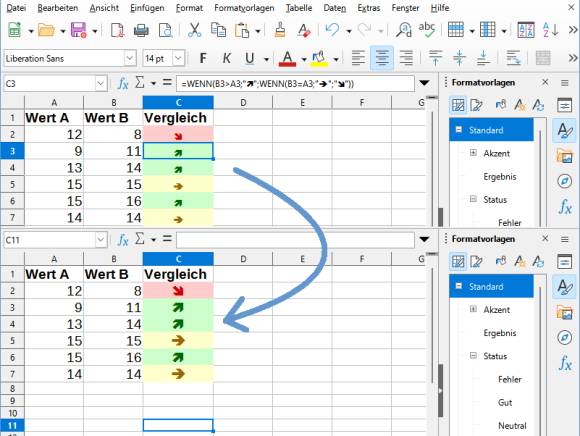This screenshot has height=436, width=580.
Task: Open Find and Replace
Action: pos(404,30)
